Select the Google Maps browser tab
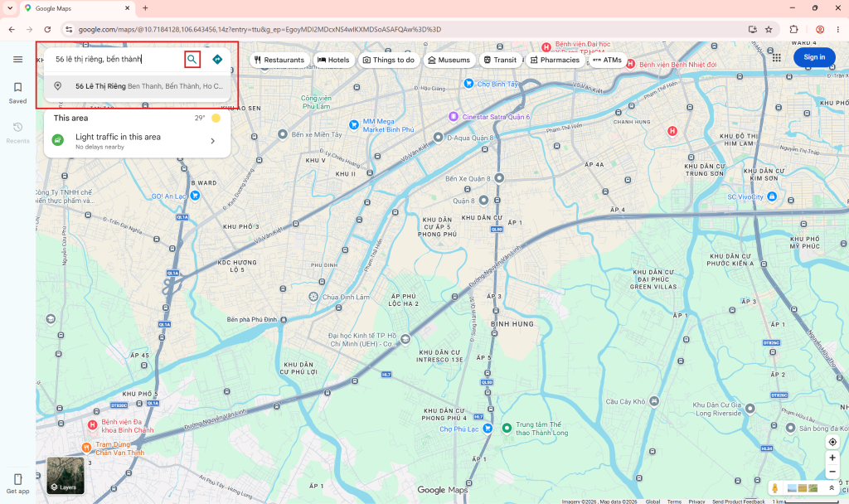849x504 pixels. pos(78,8)
